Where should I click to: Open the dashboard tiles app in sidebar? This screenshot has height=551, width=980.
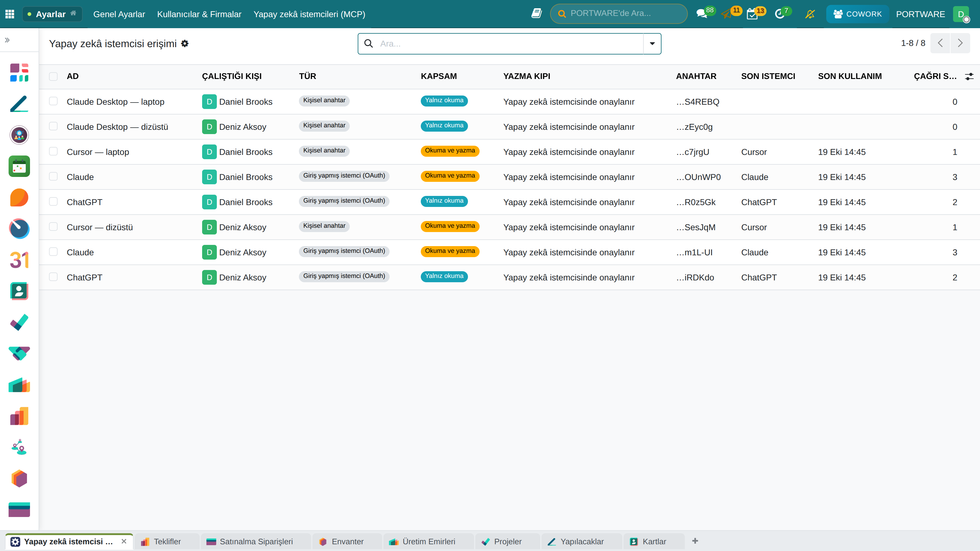tap(19, 72)
